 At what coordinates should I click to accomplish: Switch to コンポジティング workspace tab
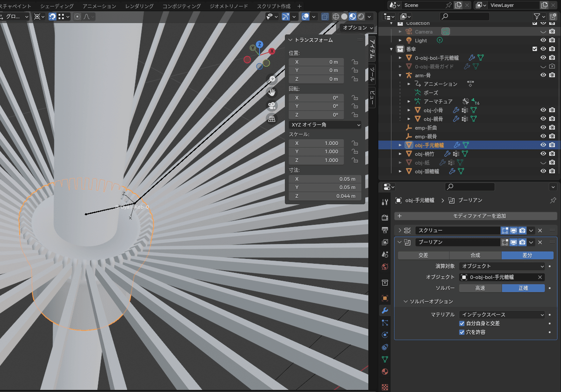[181, 6]
